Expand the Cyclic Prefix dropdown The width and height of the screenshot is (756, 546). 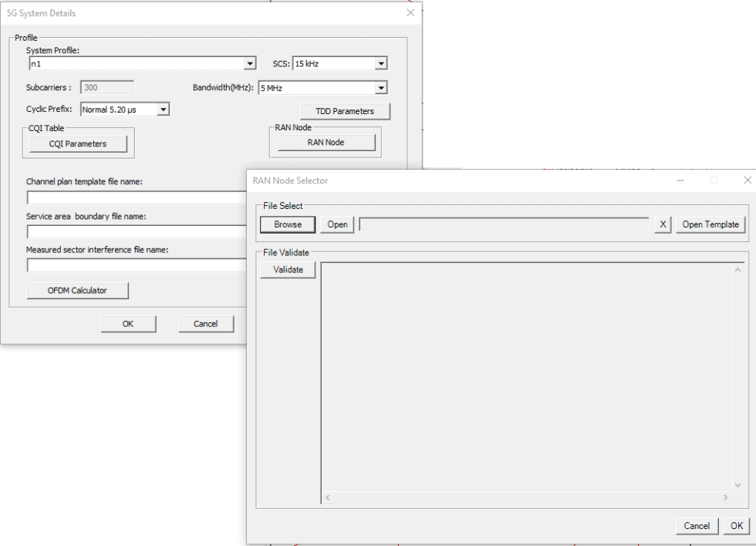tap(162, 110)
